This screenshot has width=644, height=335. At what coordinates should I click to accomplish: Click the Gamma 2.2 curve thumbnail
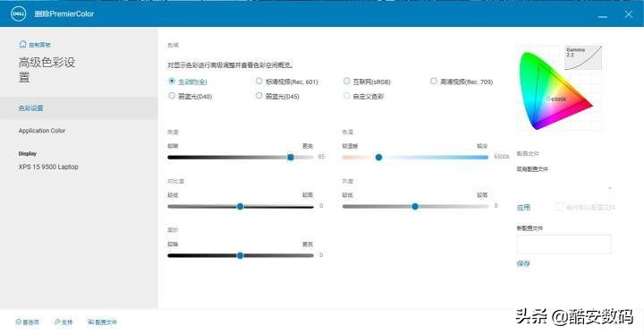click(x=583, y=57)
